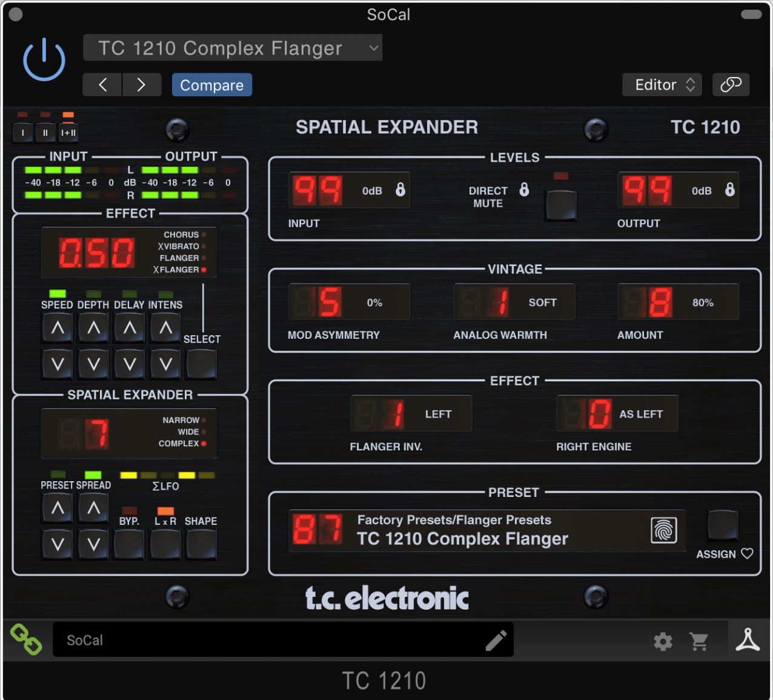Toggle the BYP. bypass button
Image resolution: width=773 pixels, height=700 pixels.
(x=129, y=544)
